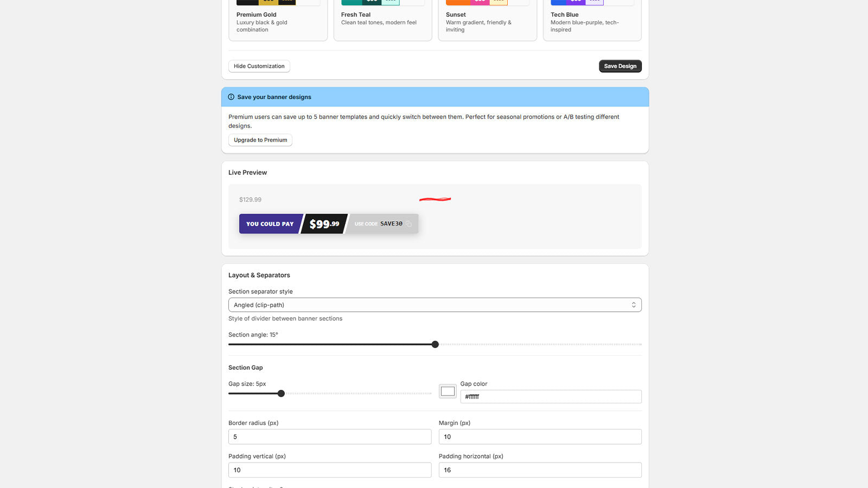Click the info icon in the blue banner
The image size is (868, 488).
(231, 97)
